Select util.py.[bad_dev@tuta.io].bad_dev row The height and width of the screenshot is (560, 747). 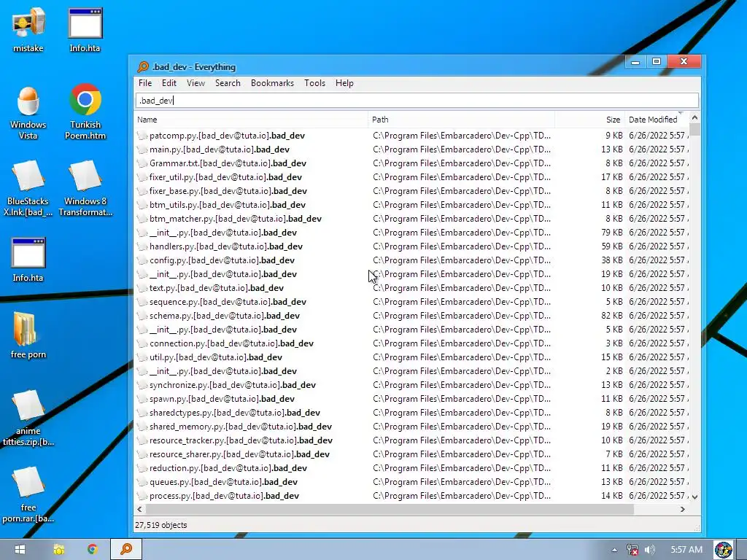point(411,357)
